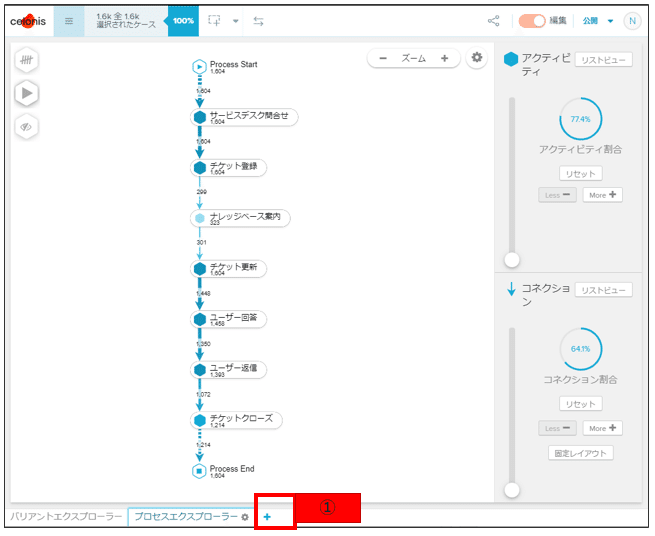The image size is (655, 536).
Task: Add a new sheet with plus tab
Action: pyautogui.click(x=267, y=517)
